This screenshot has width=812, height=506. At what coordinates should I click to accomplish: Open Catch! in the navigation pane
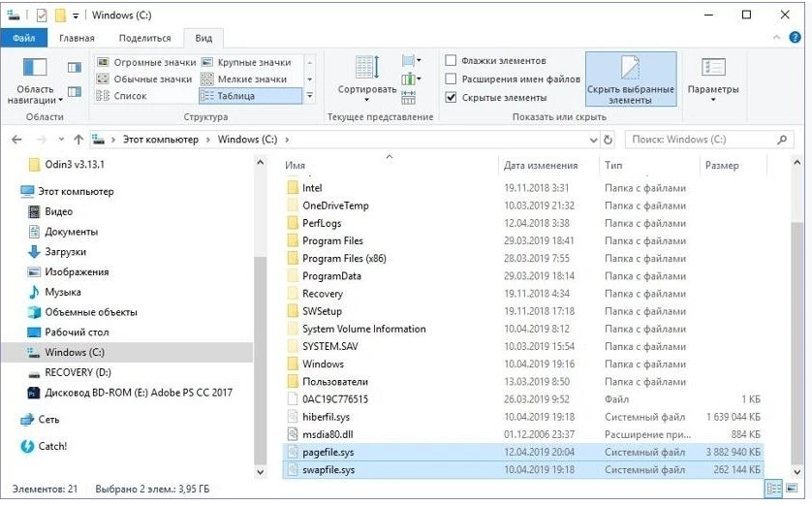[52, 446]
